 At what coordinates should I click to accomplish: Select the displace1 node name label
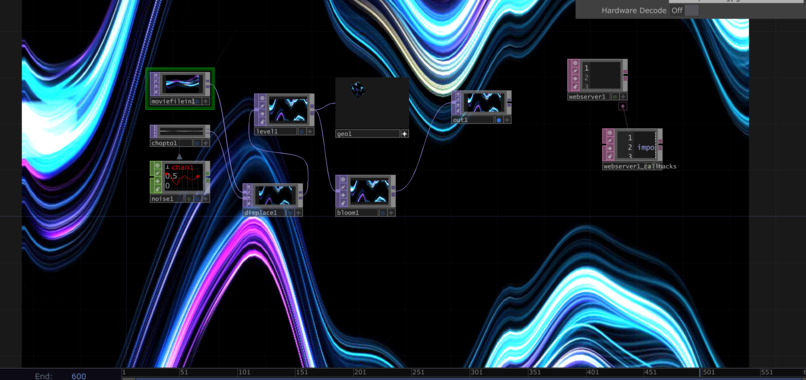261,213
